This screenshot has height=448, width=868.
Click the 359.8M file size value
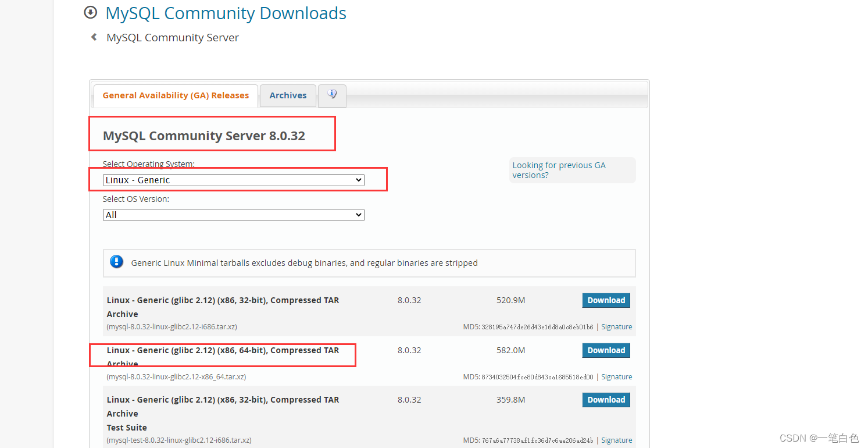511,400
